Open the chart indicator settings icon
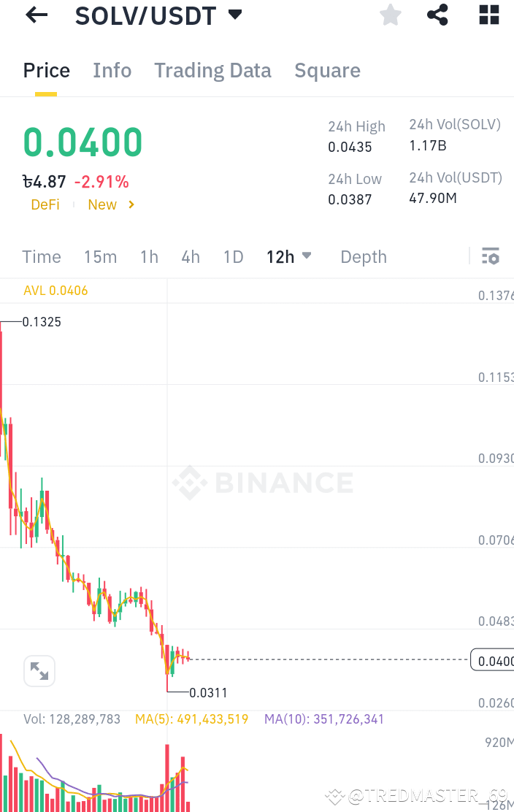This screenshot has width=514, height=812. (x=491, y=256)
